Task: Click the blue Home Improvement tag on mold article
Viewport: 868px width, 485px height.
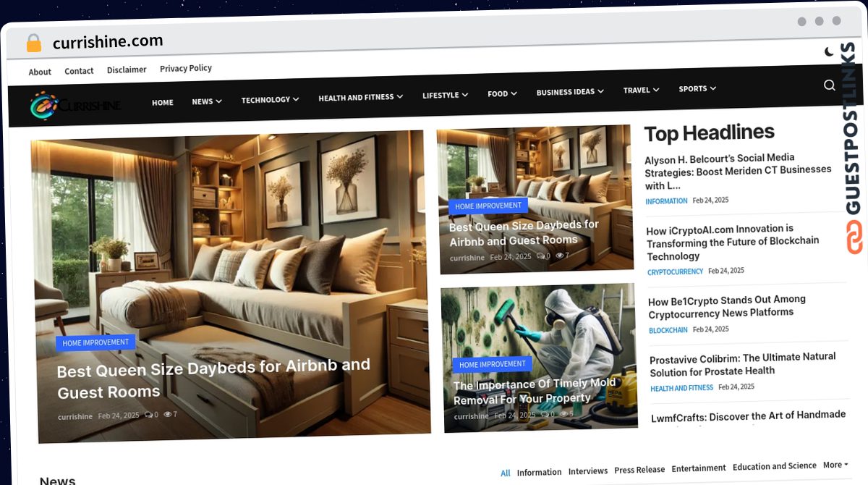Action: [492, 364]
